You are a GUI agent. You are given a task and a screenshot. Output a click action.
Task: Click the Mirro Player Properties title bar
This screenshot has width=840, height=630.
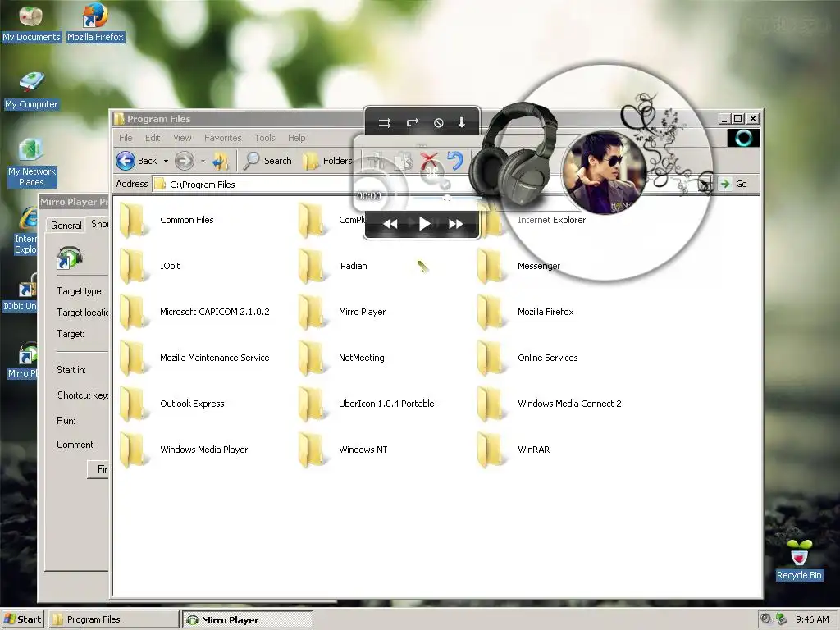(74, 202)
